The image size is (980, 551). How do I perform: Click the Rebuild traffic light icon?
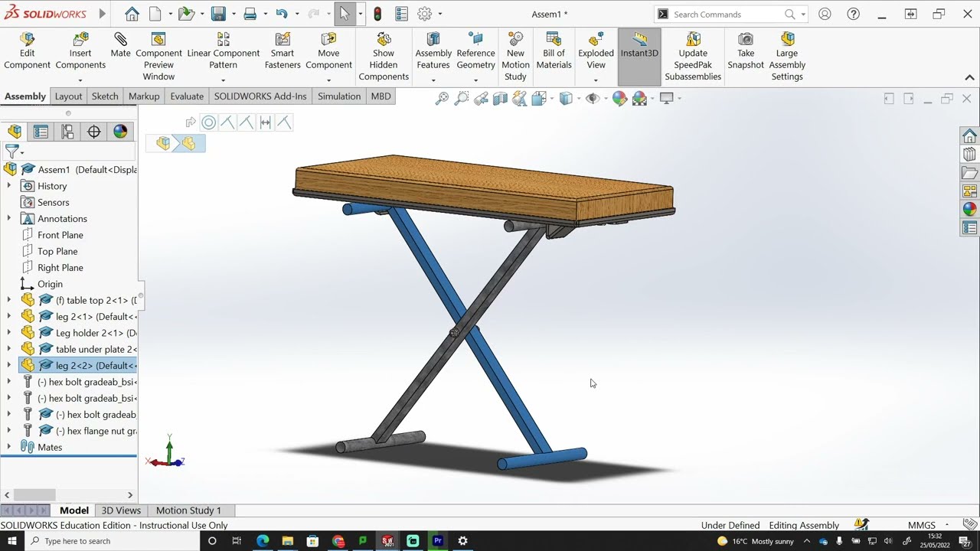[378, 14]
